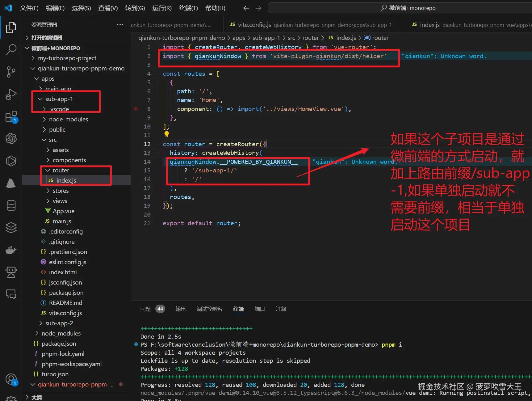
Task: Expand the components folder
Action: click(x=76, y=160)
